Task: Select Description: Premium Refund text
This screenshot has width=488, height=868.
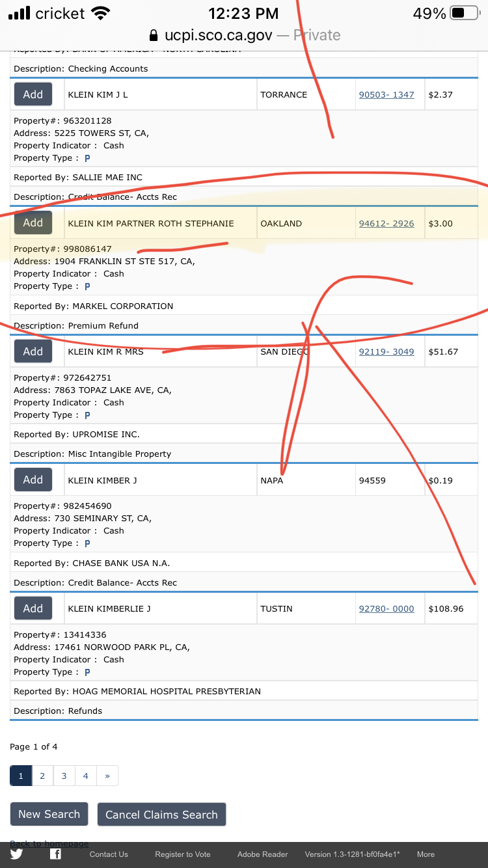Action: point(76,326)
